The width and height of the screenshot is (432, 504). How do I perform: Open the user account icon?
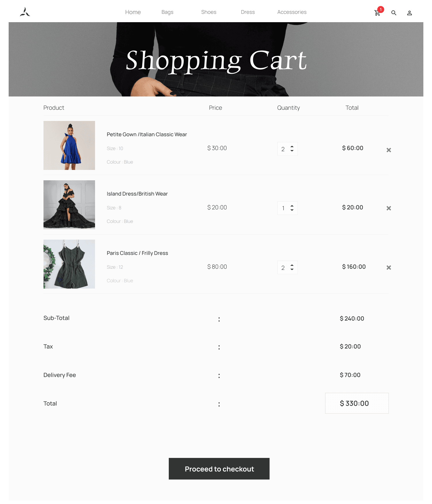tap(410, 13)
